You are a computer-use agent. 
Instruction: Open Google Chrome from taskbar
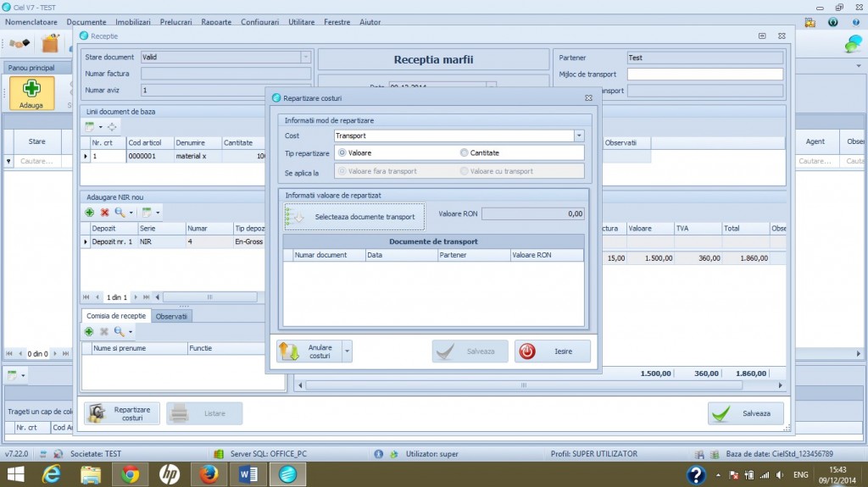click(x=130, y=474)
